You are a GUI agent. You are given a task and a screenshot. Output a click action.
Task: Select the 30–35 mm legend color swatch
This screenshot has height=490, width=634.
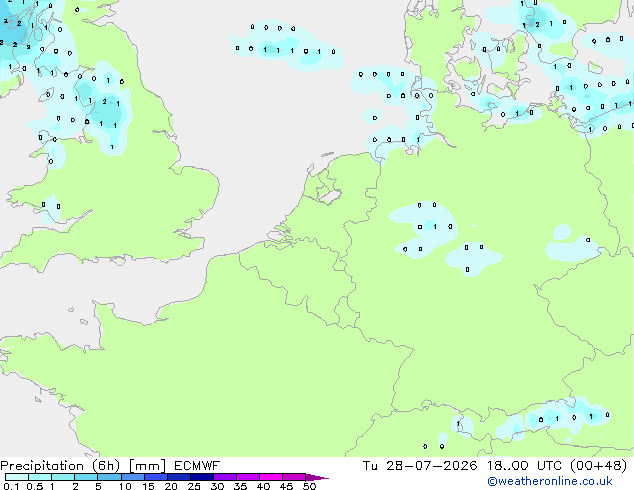pos(224,477)
